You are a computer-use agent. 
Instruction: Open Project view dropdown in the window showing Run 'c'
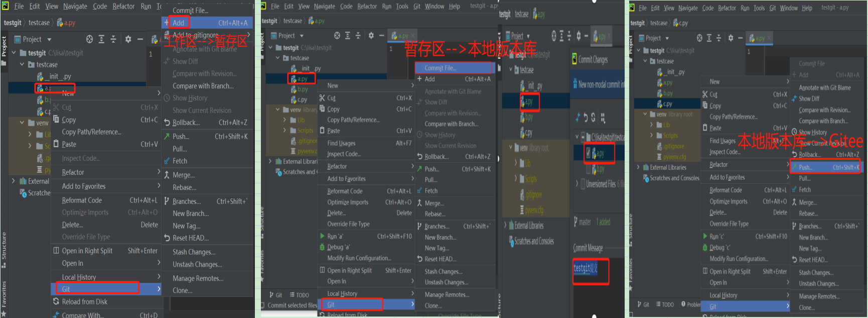(x=667, y=38)
